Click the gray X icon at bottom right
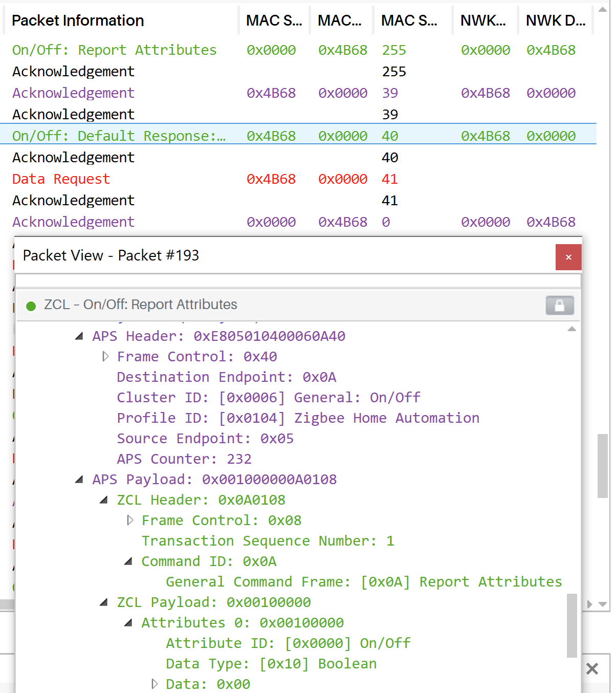 pyautogui.click(x=592, y=668)
